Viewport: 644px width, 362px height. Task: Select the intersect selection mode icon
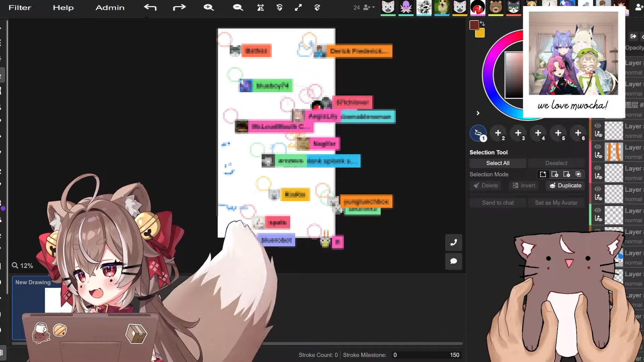[578, 174]
